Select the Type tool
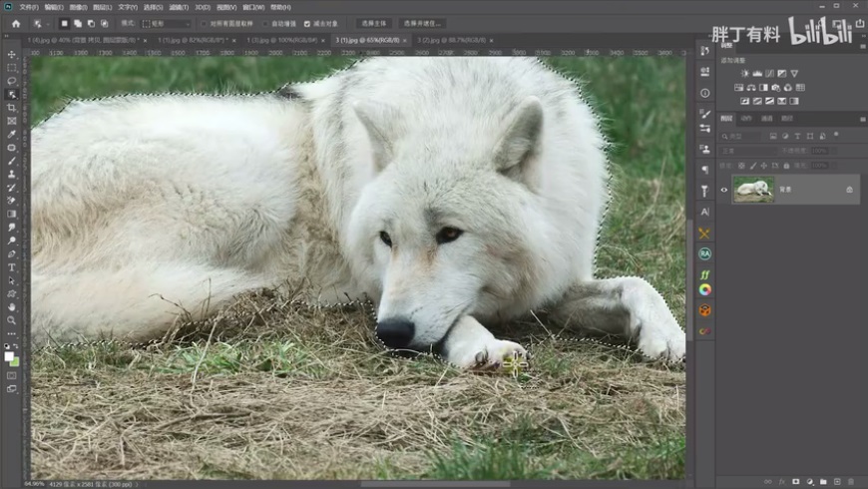This screenshot has height=489, width=868. (x=12, y=267)
